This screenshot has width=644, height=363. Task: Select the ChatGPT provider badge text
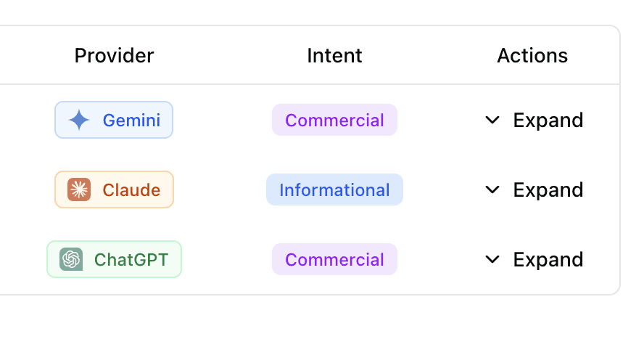(131, 259)
